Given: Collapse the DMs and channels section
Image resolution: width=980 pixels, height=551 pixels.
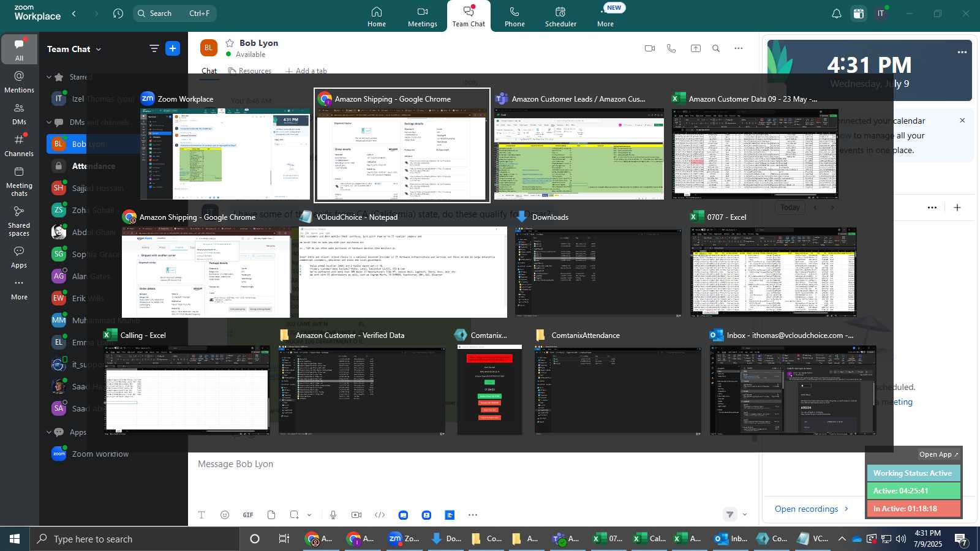Looking at the screenshot, I should [x=49, y=122].
